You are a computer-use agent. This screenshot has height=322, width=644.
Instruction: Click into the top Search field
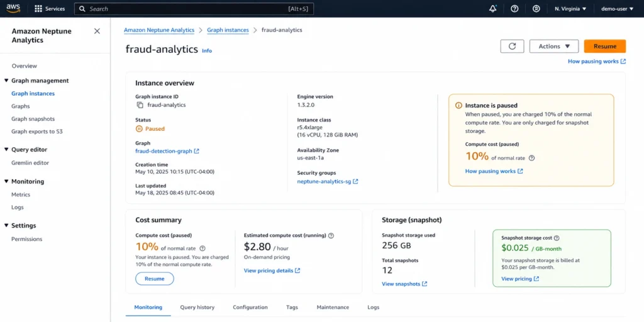coord(194,9)
